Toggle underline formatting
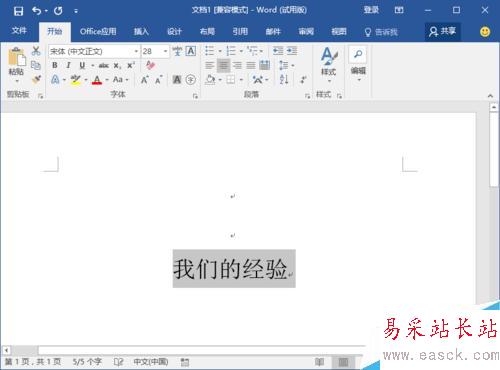 click(82, 65)
